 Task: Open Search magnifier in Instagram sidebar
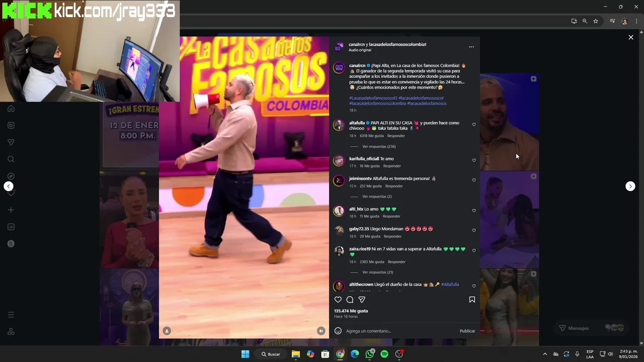point(11,159)
